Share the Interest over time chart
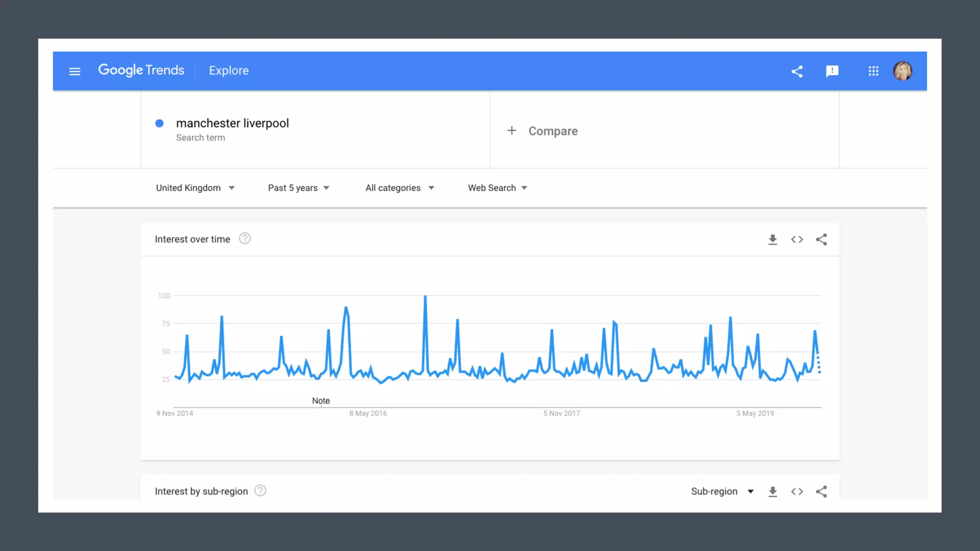This screenshot has width=980, height=551. coord(821,240)
